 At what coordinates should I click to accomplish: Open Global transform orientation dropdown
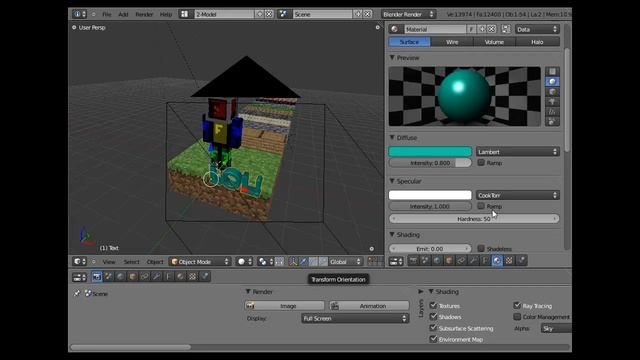coord(345,262)
